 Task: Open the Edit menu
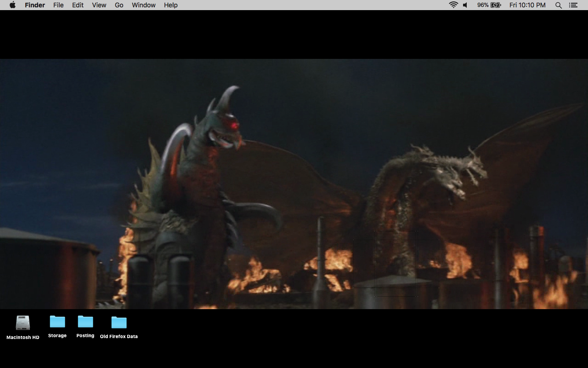pos(78,5)
